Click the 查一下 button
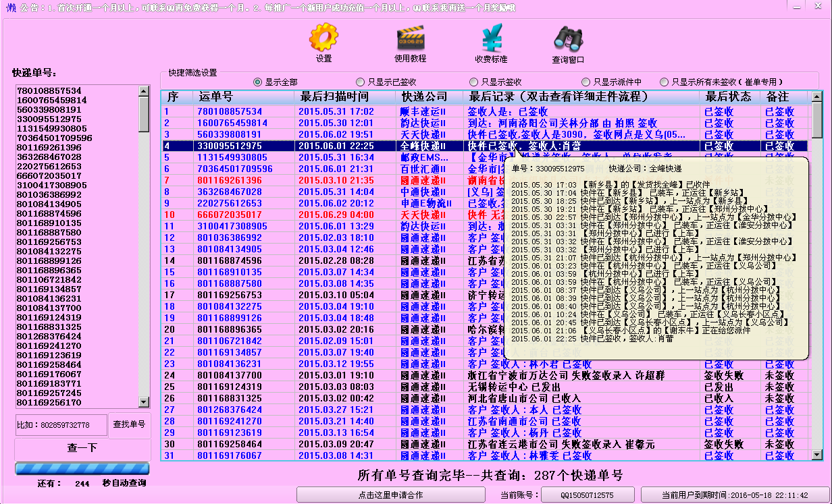Screen dimensions: 832x504 tap(82, 448)
